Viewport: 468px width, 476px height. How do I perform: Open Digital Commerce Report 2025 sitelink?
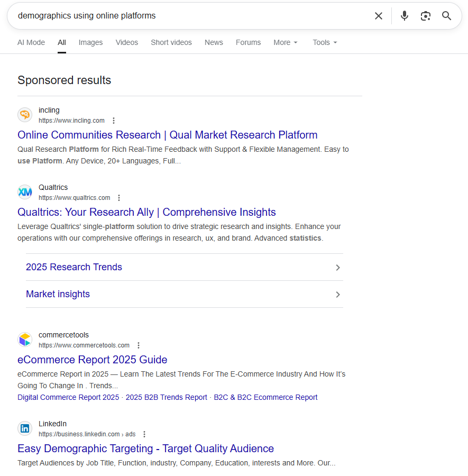point(68,397)
